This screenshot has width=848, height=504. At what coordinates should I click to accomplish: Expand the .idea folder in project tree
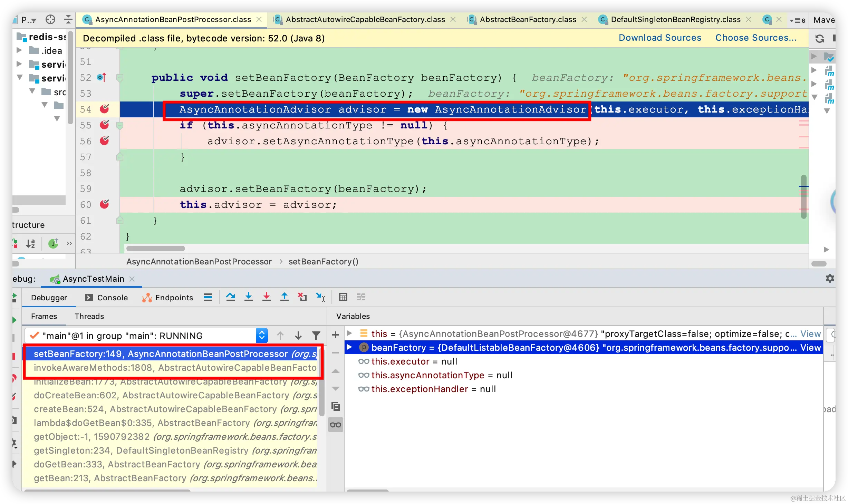(x=19, y=50)
